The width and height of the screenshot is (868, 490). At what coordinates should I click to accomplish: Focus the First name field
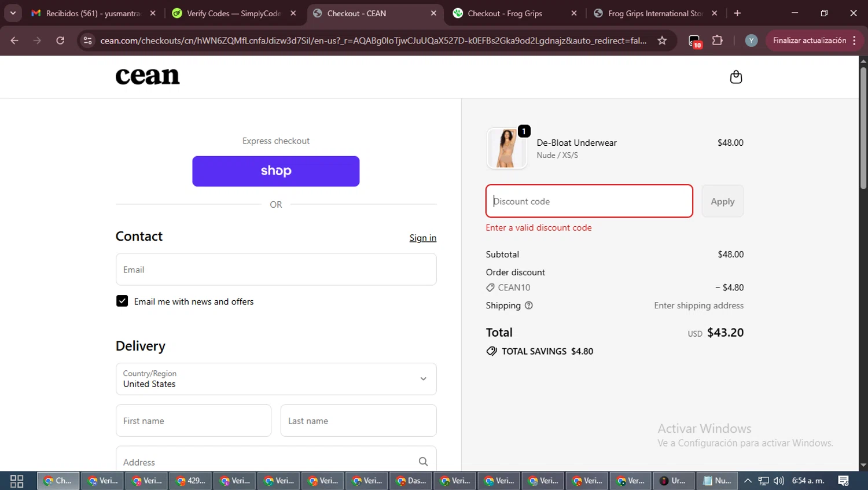(193, 421)
